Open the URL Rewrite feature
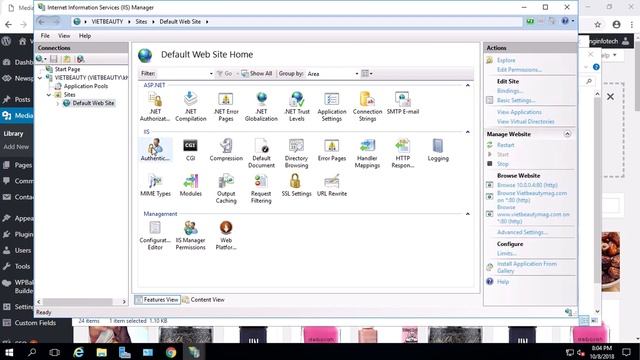The width and height of the screenshot is (640, 360). 332,185
